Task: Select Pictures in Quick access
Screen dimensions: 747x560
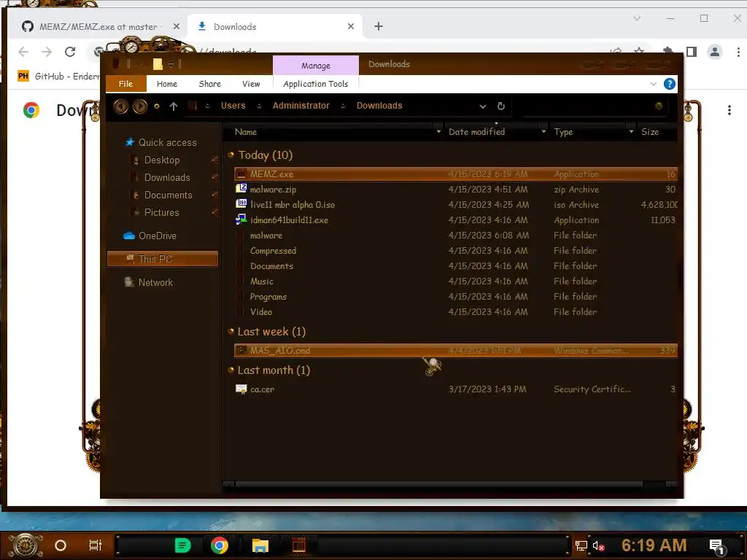Action: [161, 212]
